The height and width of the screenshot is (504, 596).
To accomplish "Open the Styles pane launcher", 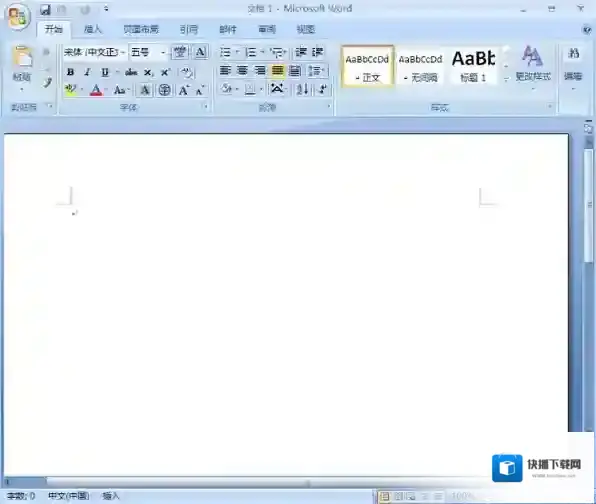I will tap(550, 107).
